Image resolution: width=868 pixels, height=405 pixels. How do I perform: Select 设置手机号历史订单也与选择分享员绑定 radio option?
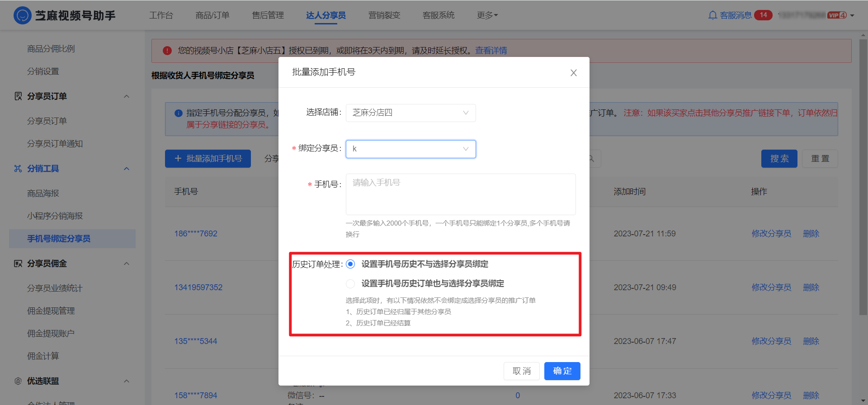click(350, 283)
